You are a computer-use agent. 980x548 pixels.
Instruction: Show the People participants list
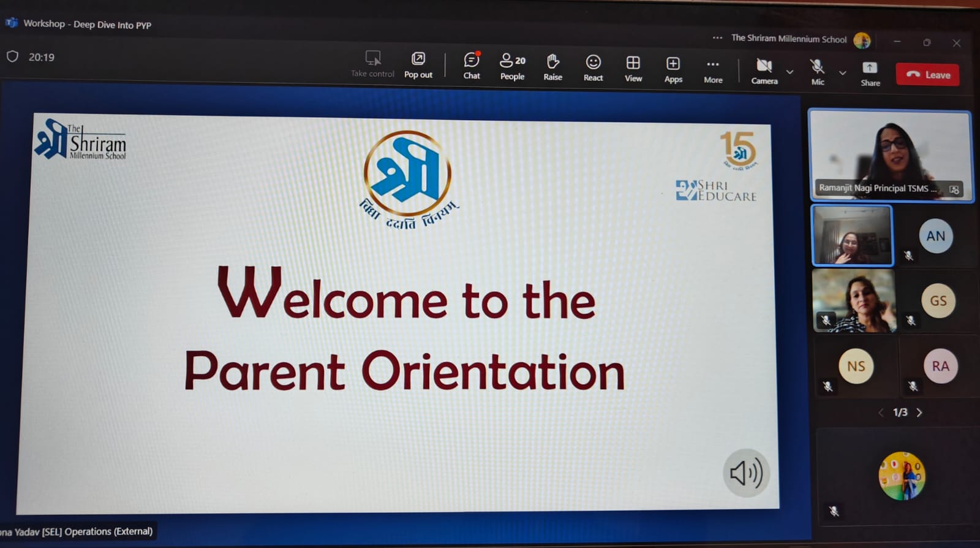coord(513,66)
